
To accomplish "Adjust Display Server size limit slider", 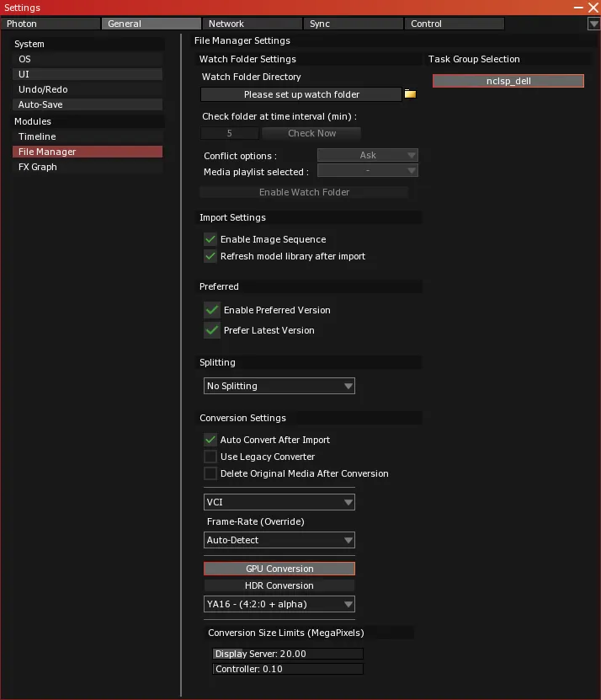I will (x=288, y=654).
